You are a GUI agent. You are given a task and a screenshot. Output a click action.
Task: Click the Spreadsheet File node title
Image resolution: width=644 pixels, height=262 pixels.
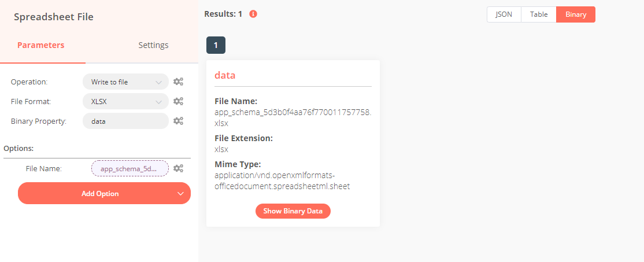point(54,17)
